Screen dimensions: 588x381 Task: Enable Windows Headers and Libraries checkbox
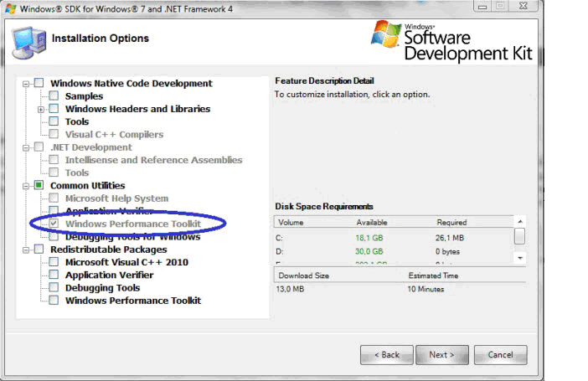(x=54, y=109)
